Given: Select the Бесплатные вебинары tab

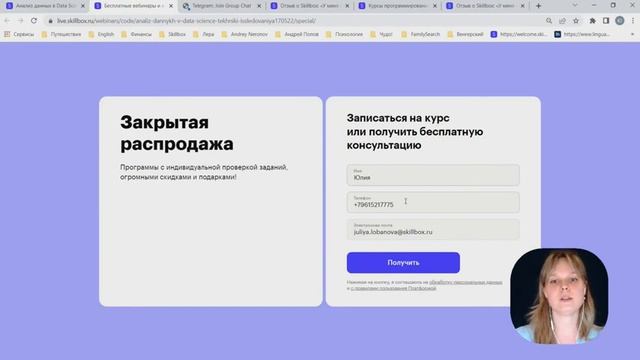Looking at the screenshot, I should (133, 6).
